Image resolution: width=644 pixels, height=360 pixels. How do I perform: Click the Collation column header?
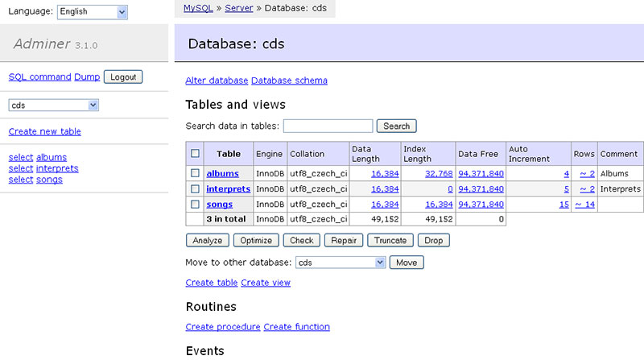click(x=318, y=154)
